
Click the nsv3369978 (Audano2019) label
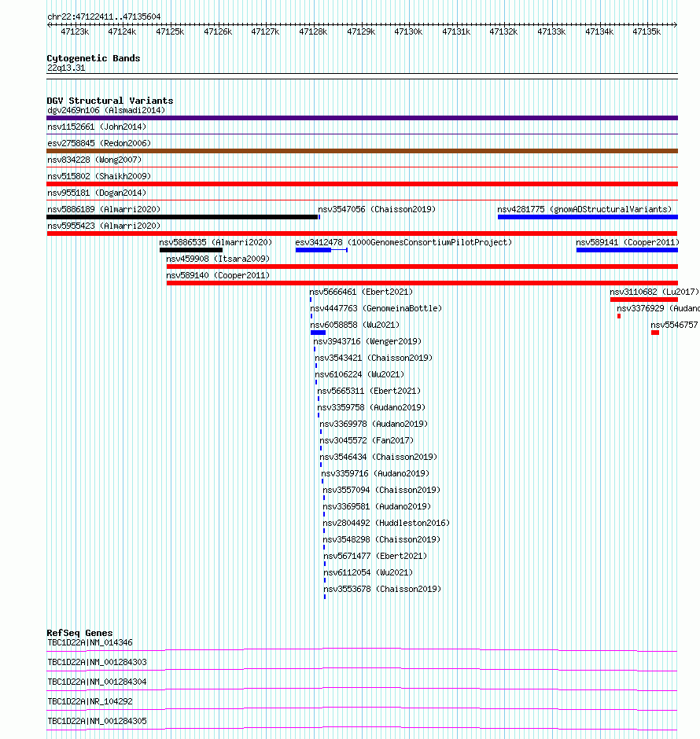[374, 424]
